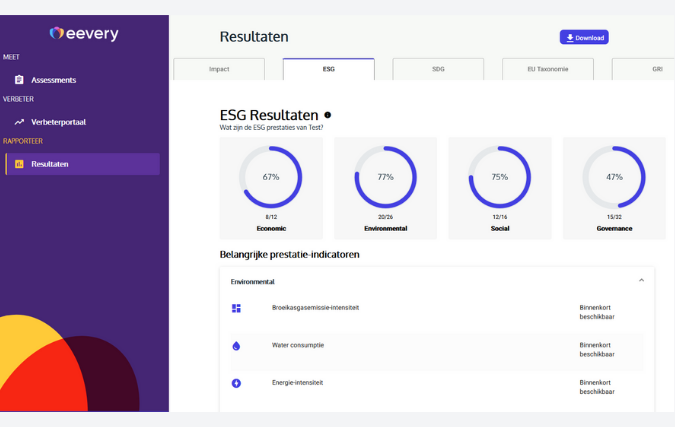
Task: Switch to the Impact tab
Action: coord(219,69)
